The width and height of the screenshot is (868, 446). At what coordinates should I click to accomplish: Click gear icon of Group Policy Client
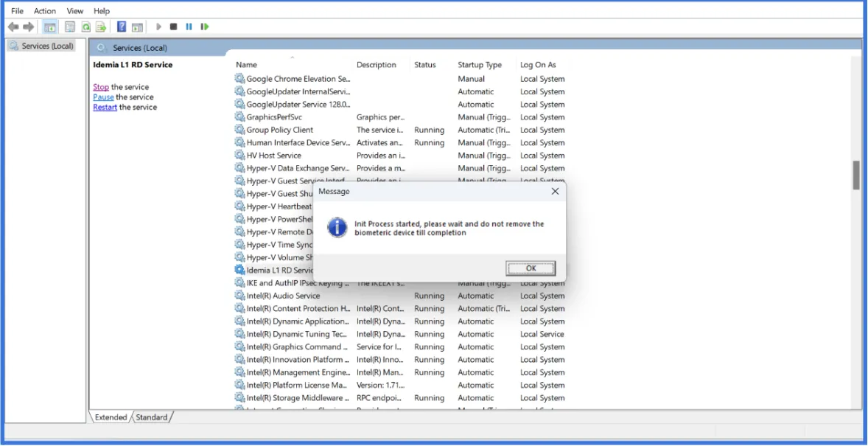point(239,130)
